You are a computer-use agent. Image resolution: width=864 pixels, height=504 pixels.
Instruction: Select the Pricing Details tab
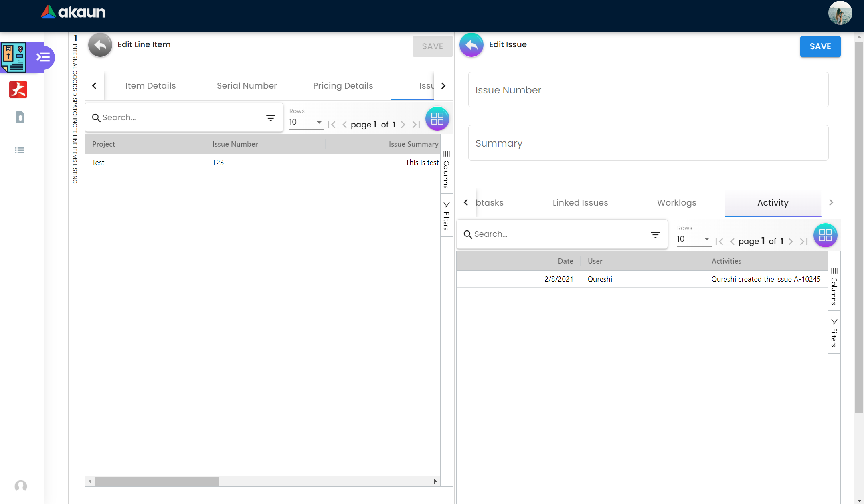pyautogui.click(x=343, y=86)
